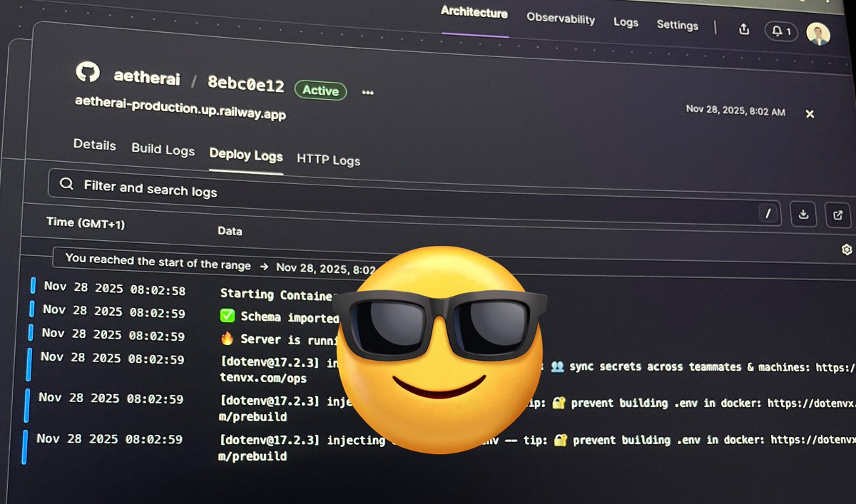Click the Active status badge
The height and width of the screenshot is (504, 856).
pos(320,91)
